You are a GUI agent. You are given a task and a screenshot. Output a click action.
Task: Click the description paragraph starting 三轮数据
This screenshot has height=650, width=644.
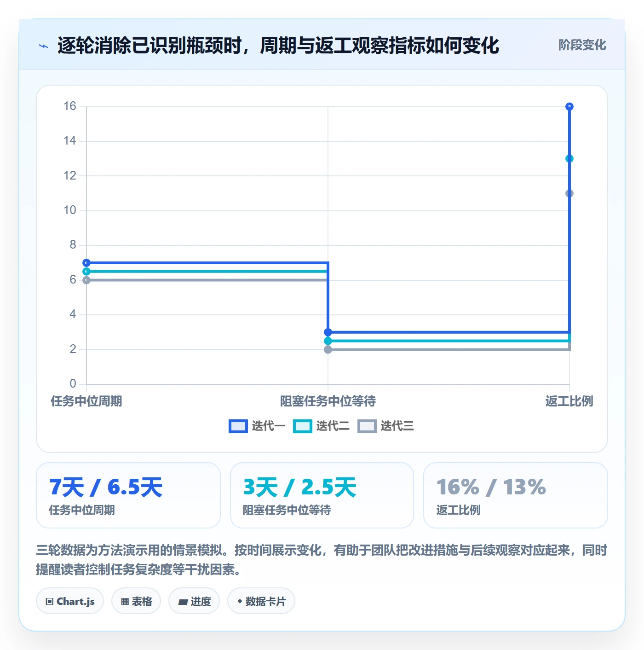point(322,560)
